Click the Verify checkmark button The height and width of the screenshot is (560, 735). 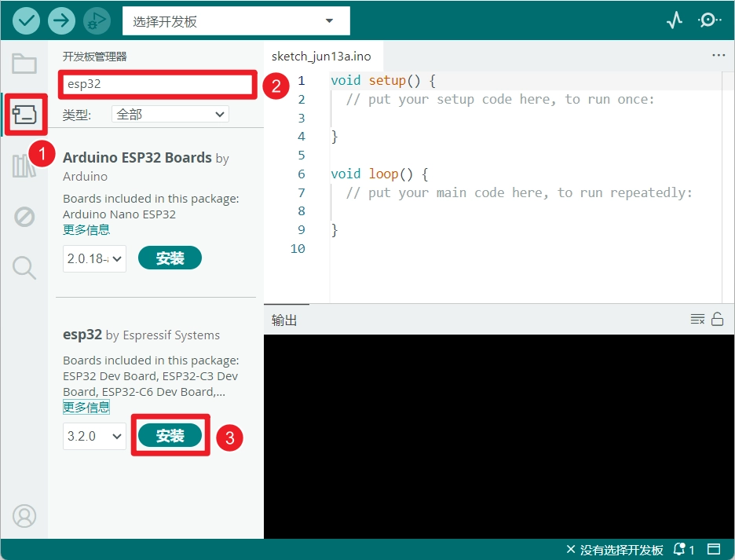click(26, 21)
